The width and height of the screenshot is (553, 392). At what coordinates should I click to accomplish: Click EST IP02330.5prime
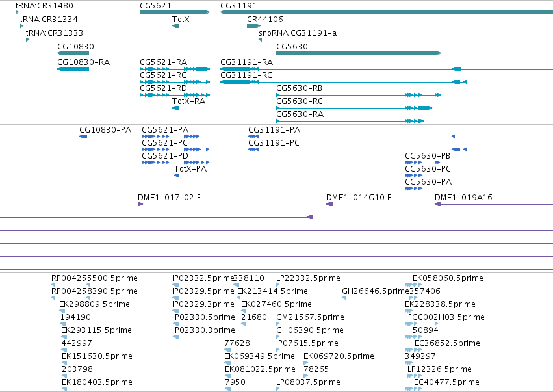tap(176, 324)
